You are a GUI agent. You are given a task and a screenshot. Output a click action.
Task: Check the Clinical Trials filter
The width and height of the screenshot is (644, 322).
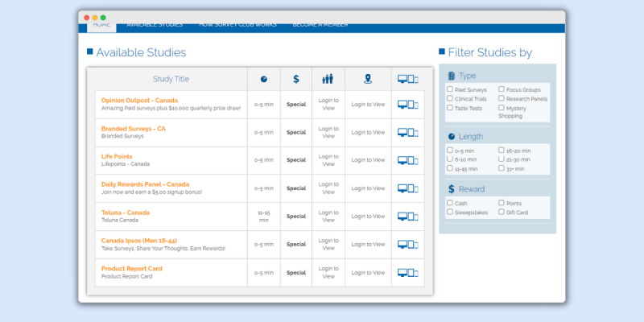[x=450, y=98]
